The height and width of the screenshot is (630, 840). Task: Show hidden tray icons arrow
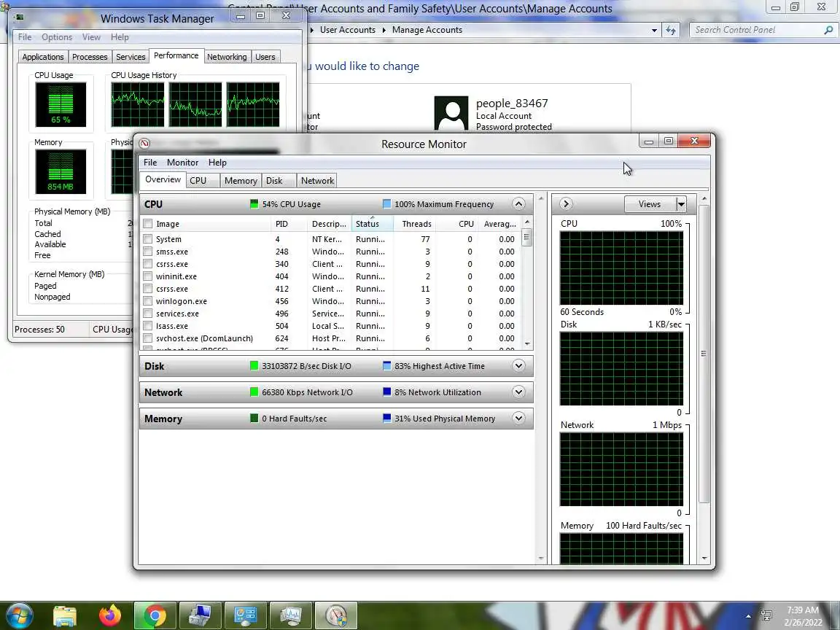click(x=748, y=616)
